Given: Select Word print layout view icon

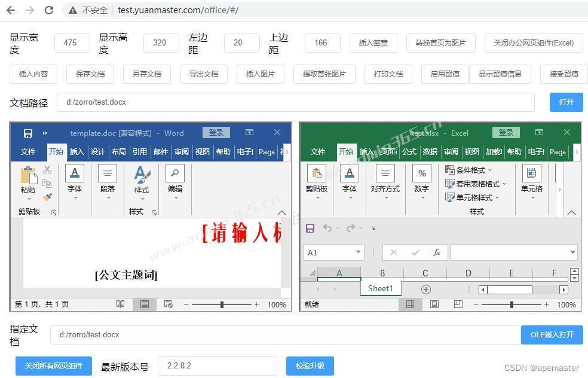Looking at the screenshot, I should pos(145,304).
